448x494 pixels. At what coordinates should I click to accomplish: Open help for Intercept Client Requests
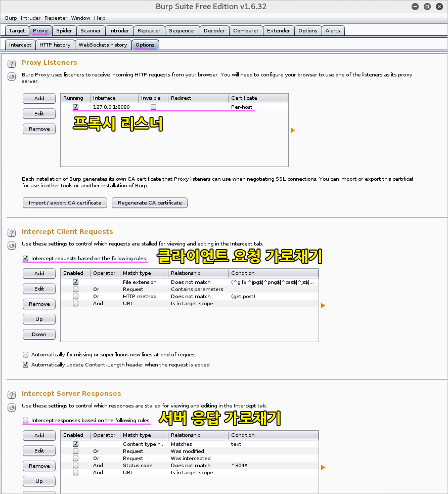coord(12,233)
